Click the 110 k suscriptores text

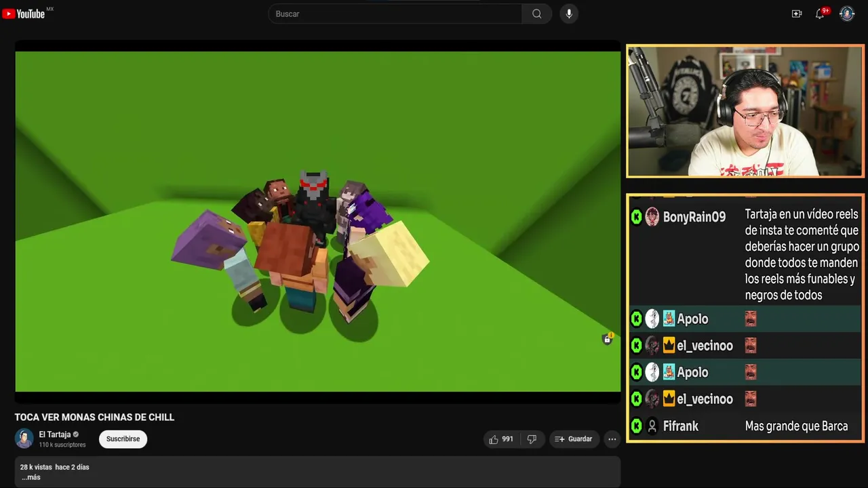[x=62, y=445]
